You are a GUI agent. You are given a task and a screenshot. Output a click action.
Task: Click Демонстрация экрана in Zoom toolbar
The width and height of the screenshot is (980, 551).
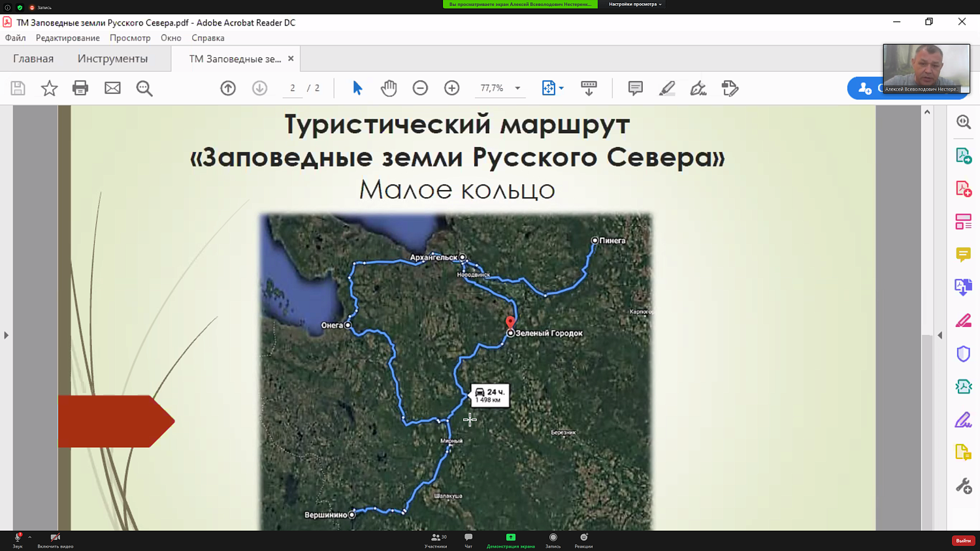(x=512, y=541)
